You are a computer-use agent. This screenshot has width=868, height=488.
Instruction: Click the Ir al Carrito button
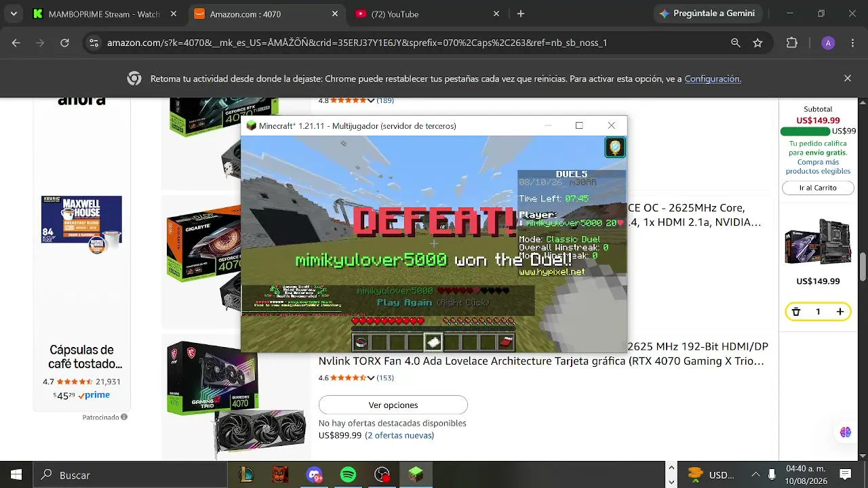(818, 188)
